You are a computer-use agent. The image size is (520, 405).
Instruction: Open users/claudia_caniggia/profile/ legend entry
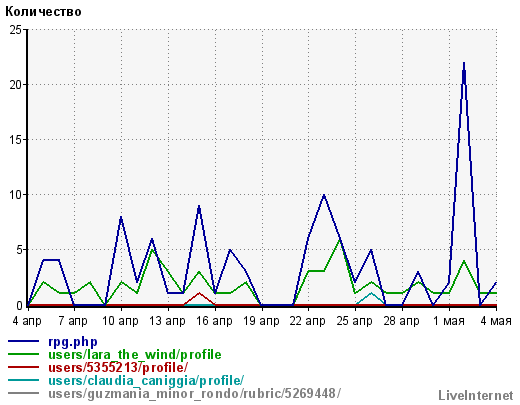click(x=146, y=380)
